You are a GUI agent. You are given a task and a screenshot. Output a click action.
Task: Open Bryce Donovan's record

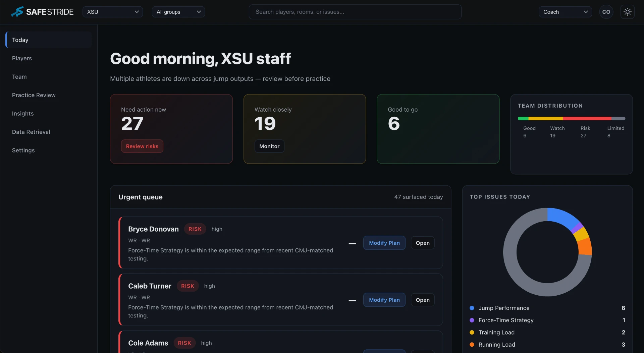(423, 243)
